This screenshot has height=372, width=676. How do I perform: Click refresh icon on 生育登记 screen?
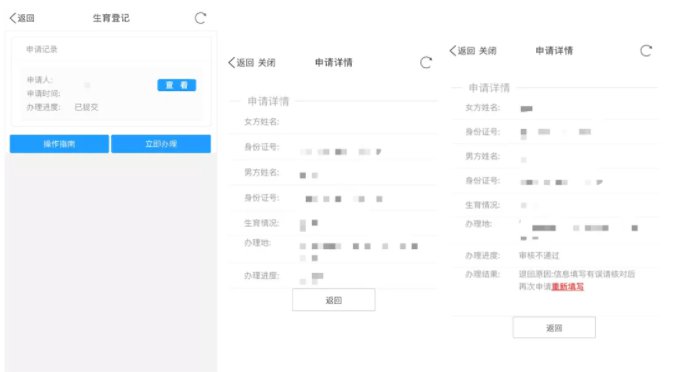coord(200,18)
